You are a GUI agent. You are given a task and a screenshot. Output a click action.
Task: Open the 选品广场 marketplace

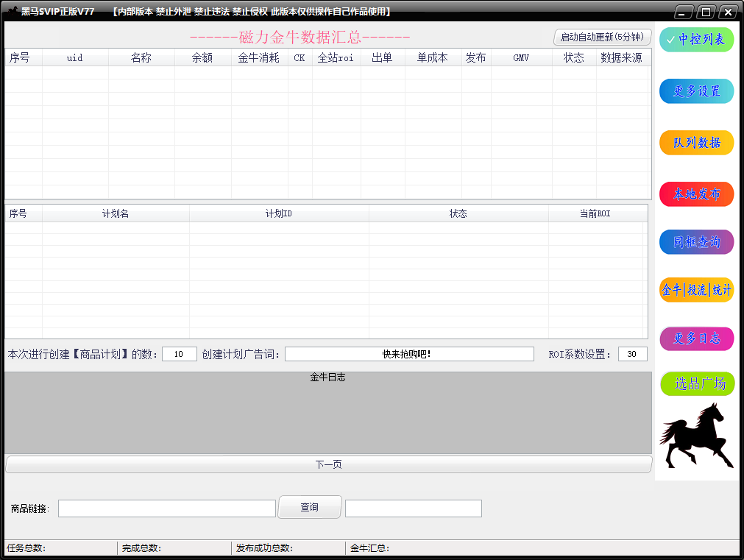point(696,383)
